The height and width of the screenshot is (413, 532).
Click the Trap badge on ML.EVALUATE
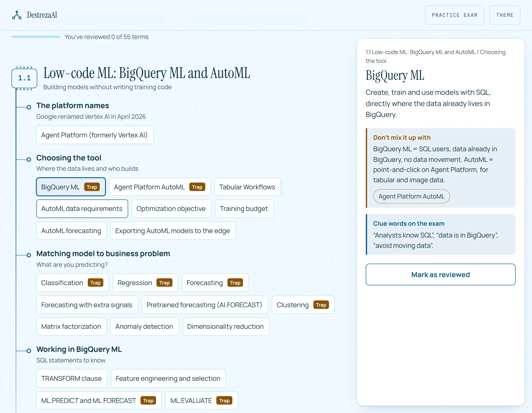point(224,401)
